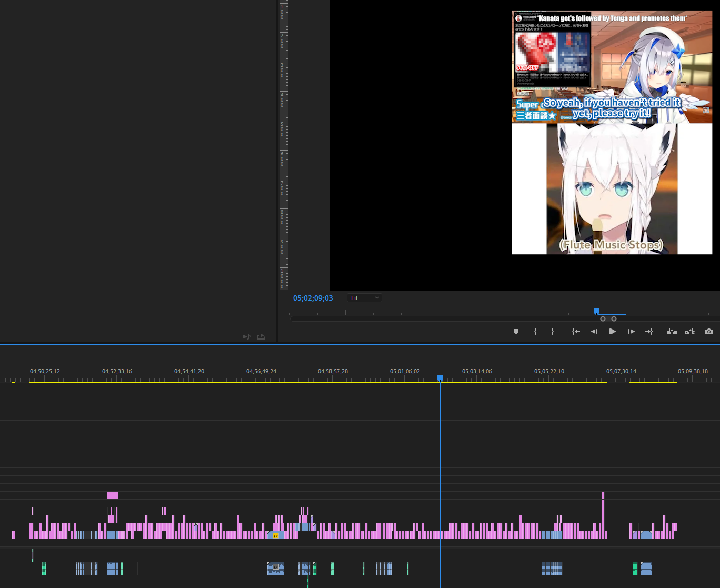Click the export icon in the left panel
720x588 pixels.
coord(261,337)
